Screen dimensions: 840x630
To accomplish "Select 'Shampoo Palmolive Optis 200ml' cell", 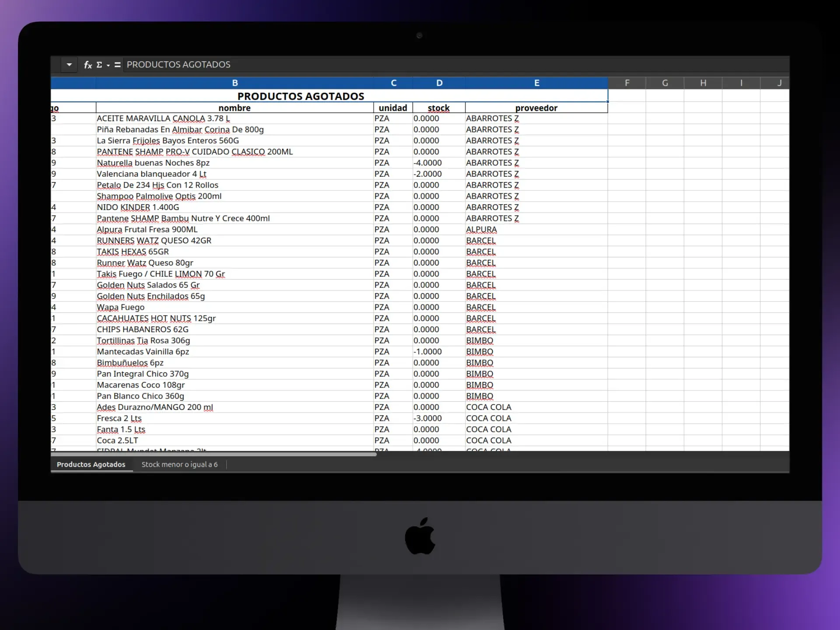I will click(x=234, y=196).
